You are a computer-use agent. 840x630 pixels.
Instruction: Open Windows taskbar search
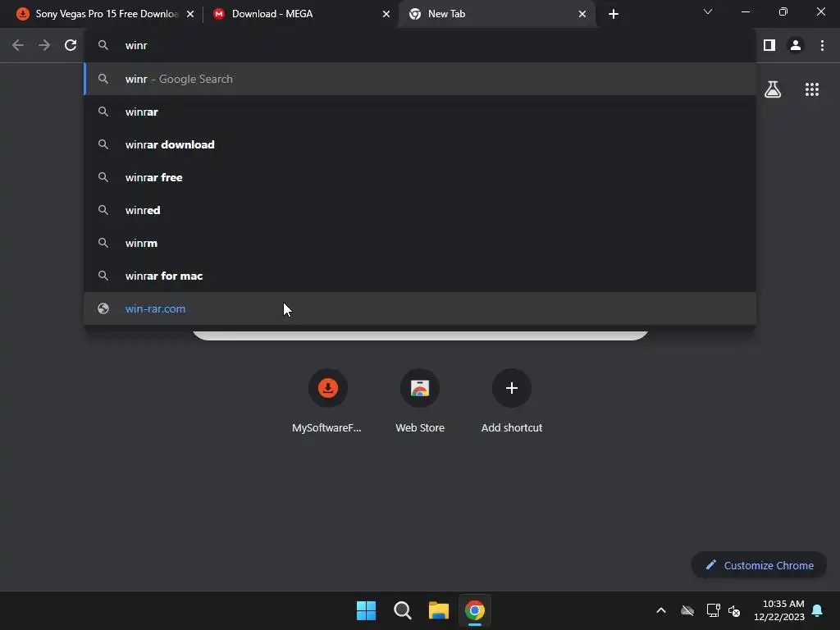(402, 610)
